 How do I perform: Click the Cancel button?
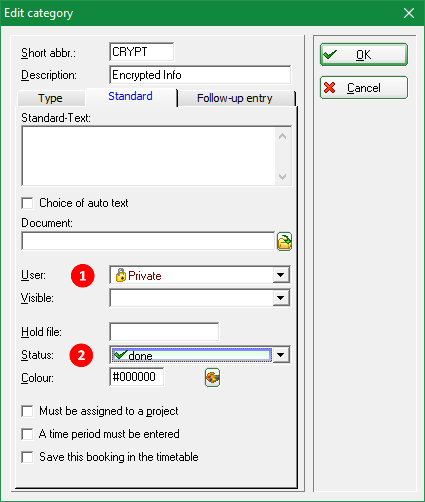point(364,88)
